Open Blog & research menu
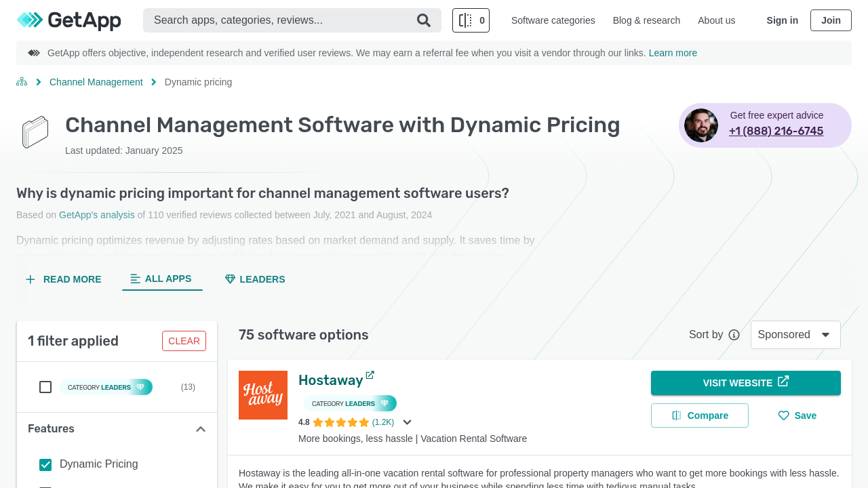The image size is (868, 488). pyautogui.click(x=646, y=20)
